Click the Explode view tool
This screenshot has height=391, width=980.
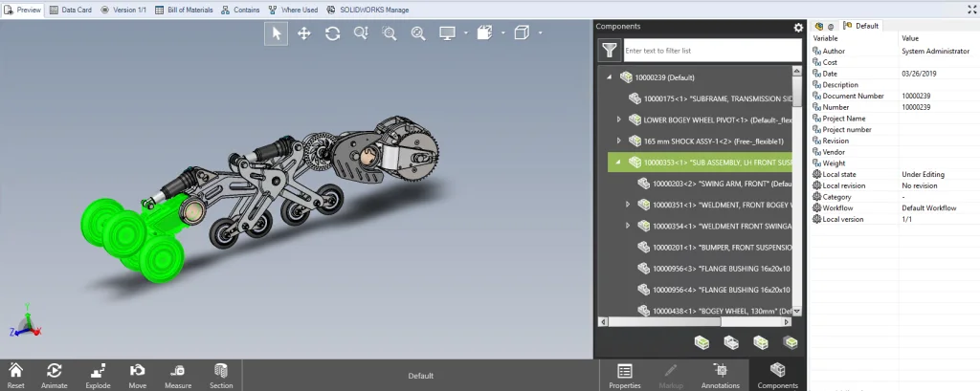(98, 374)
